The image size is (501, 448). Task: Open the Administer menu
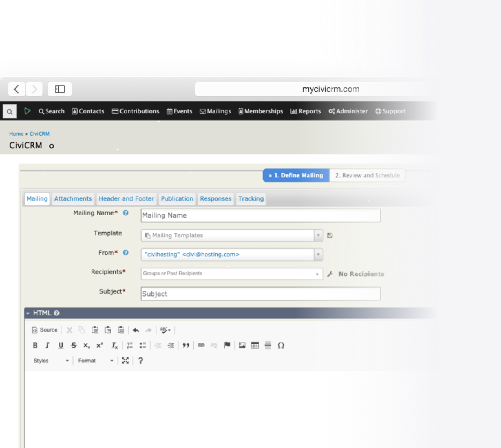tap(348, 111)
